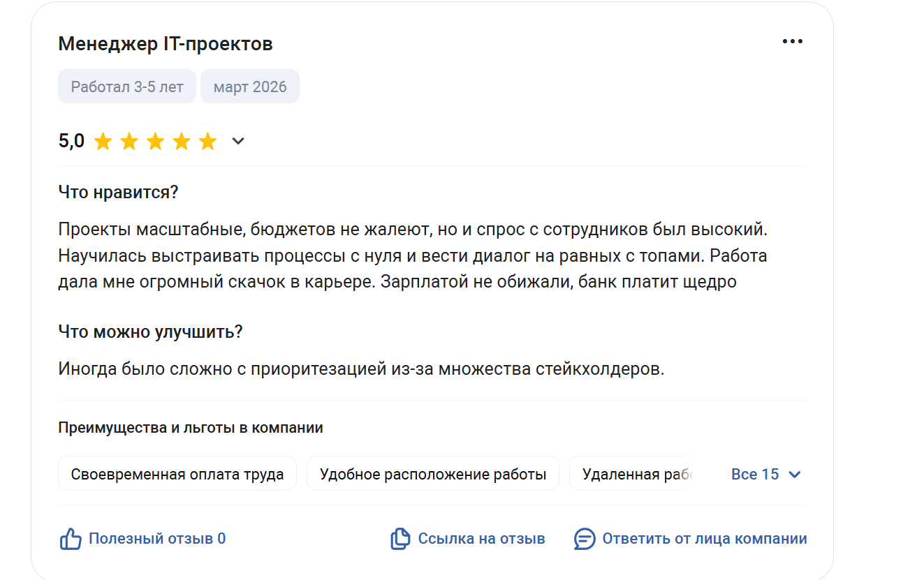
Task: Expand rating details chevron next to stars
Action: point(238,142)
